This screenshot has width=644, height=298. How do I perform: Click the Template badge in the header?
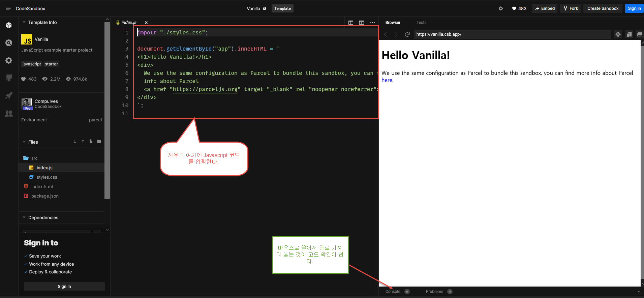pos(282,8)
